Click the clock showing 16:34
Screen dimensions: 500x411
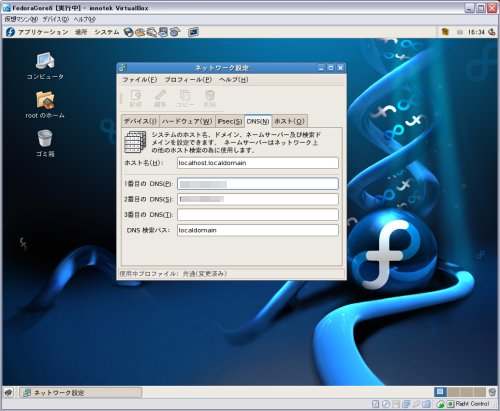tap(476, 32)
